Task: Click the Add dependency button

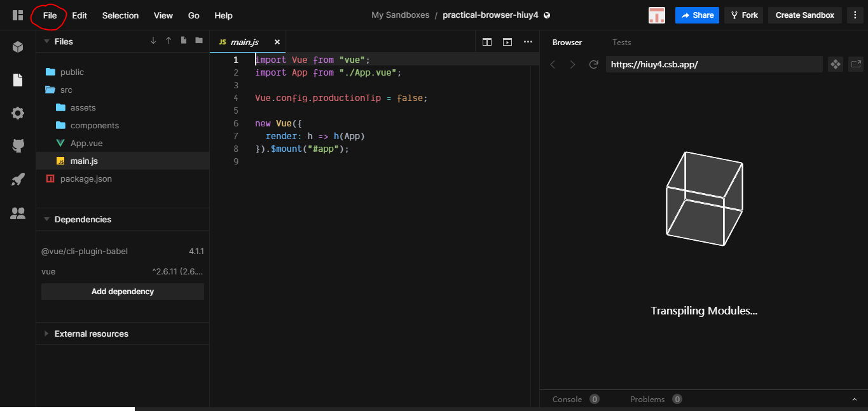Action: 123,292
